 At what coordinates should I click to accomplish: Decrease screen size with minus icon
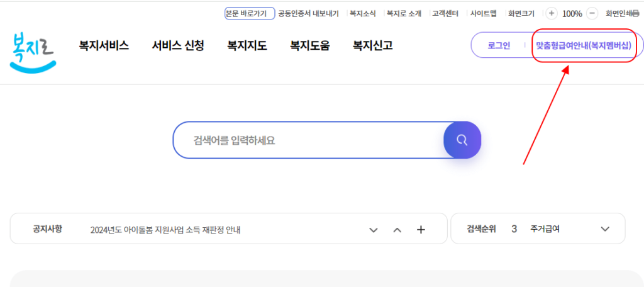pyautogui.click(x=592, y=13)
